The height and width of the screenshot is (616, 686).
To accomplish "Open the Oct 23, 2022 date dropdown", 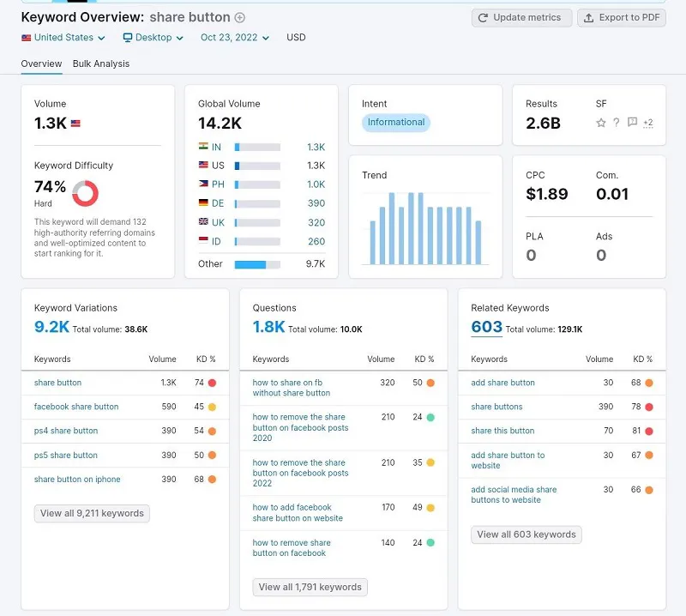I will (x=234, y=38).
